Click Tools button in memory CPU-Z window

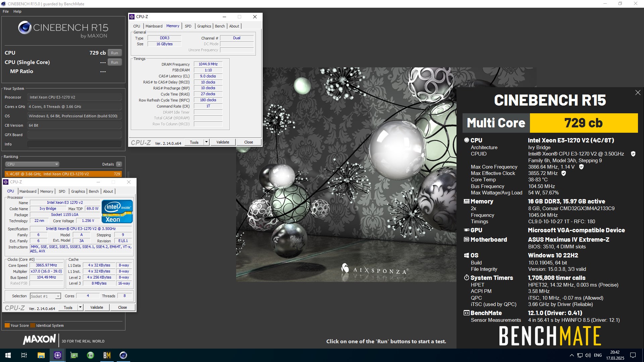point(194,142)
